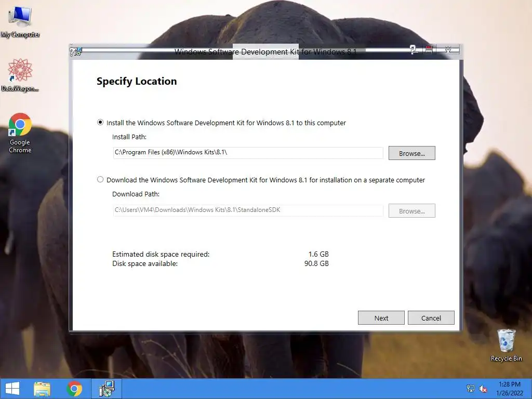532x399 pixels.
Task: Browse for the download path
Action: pos(411,211)
